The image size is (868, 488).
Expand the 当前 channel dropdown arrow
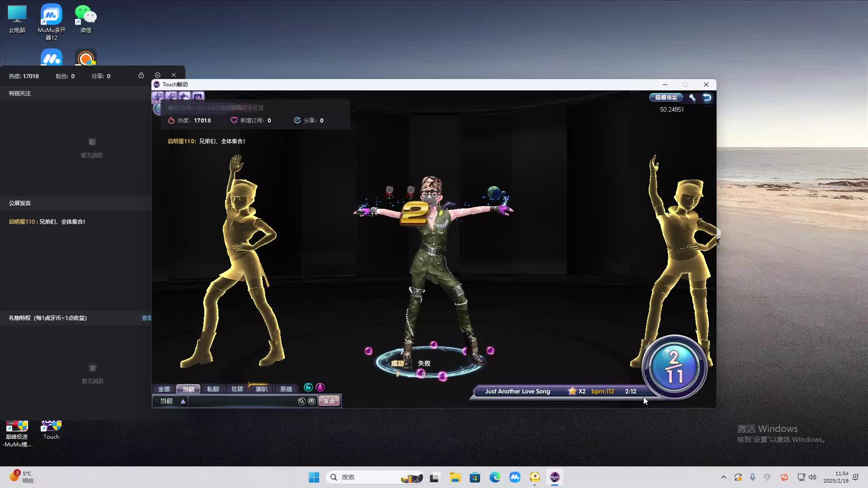(183, 401)
